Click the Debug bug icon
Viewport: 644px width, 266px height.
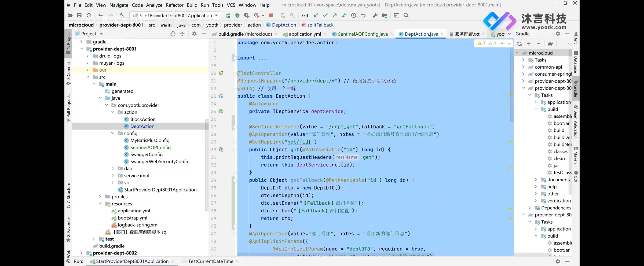click(237, 16)
